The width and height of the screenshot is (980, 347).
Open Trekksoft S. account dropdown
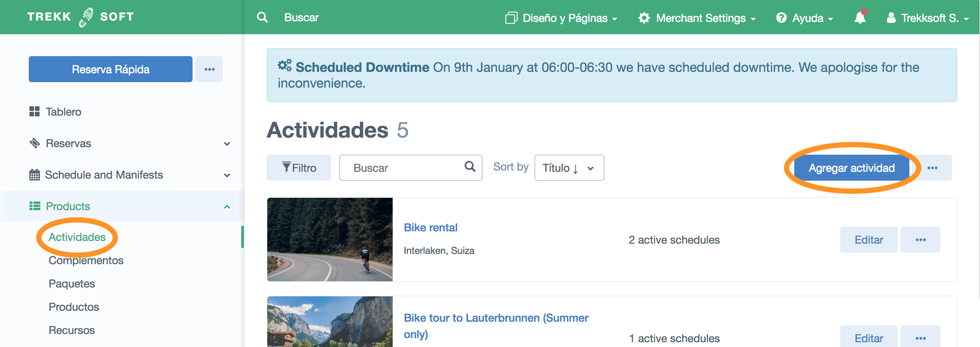click(x=928, y=18)
